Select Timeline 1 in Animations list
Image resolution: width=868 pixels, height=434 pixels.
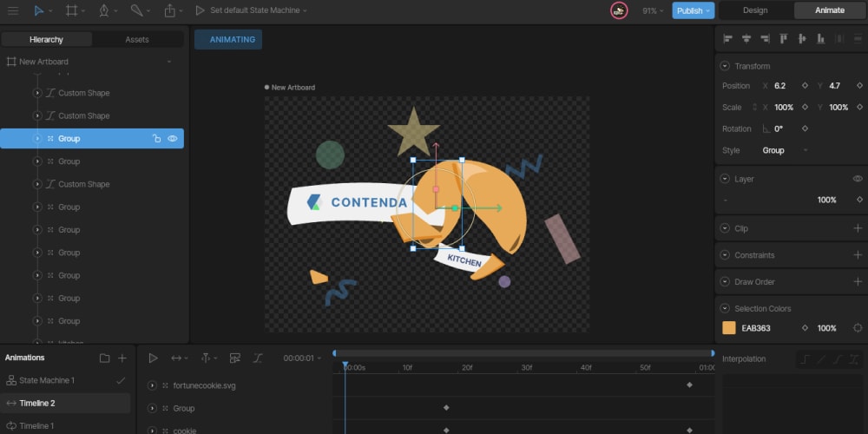point(36,426)
